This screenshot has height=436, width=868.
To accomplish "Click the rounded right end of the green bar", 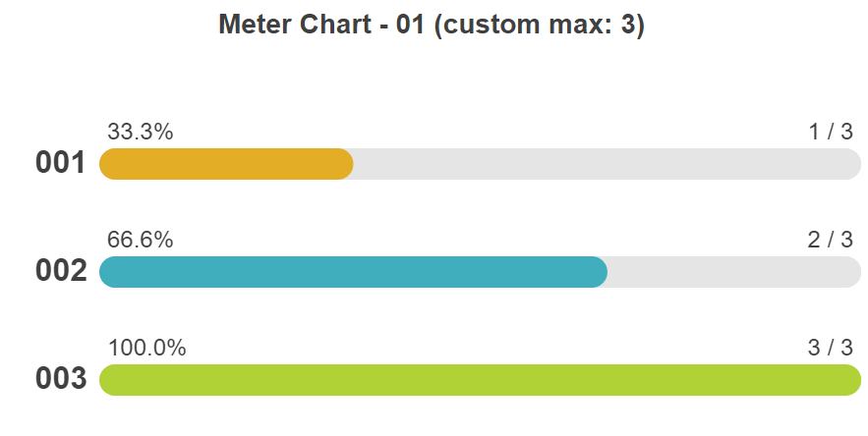I will coord(853,380).
